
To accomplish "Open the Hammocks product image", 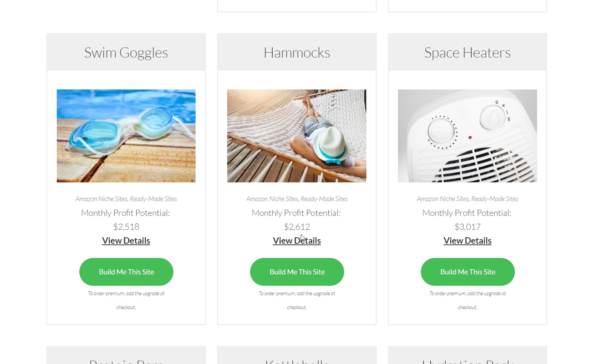I will 297,136.
